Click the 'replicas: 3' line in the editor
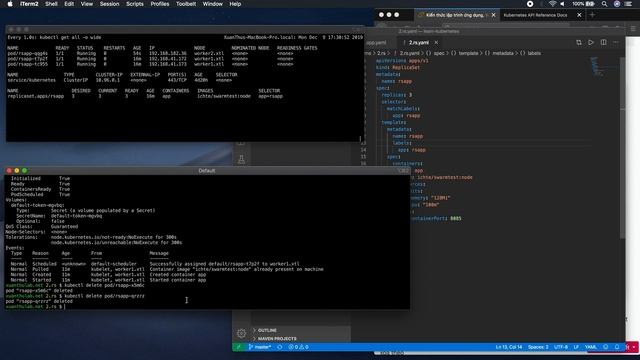The image size is (640, 360). point(396,95)
